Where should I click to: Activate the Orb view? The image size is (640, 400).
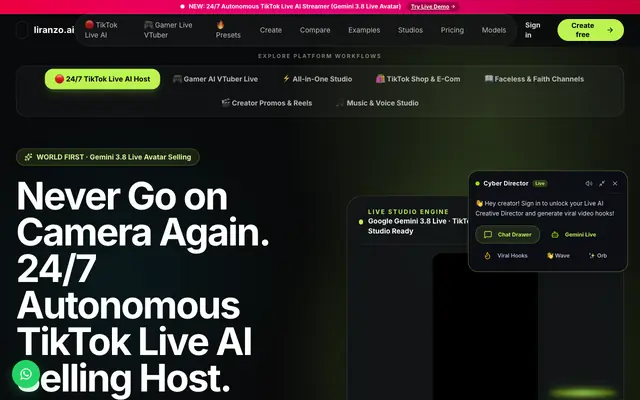(598, 256)
